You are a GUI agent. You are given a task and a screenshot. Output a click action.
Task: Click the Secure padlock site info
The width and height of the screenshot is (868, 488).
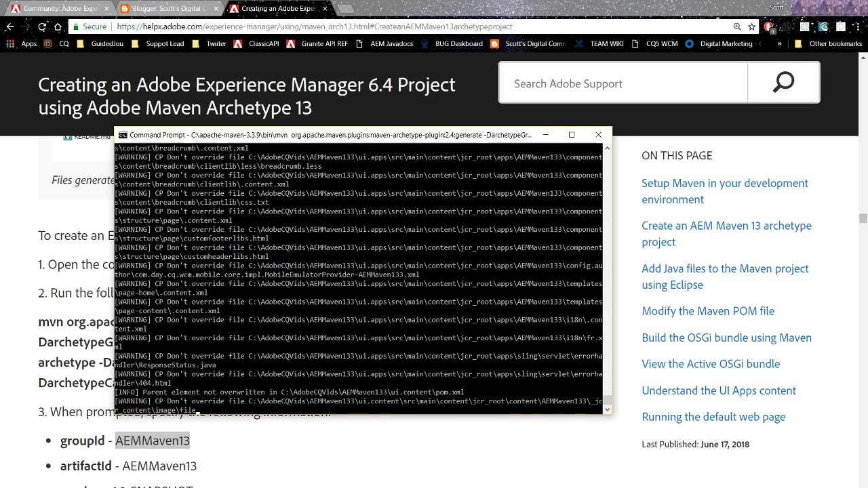[90, 26]
